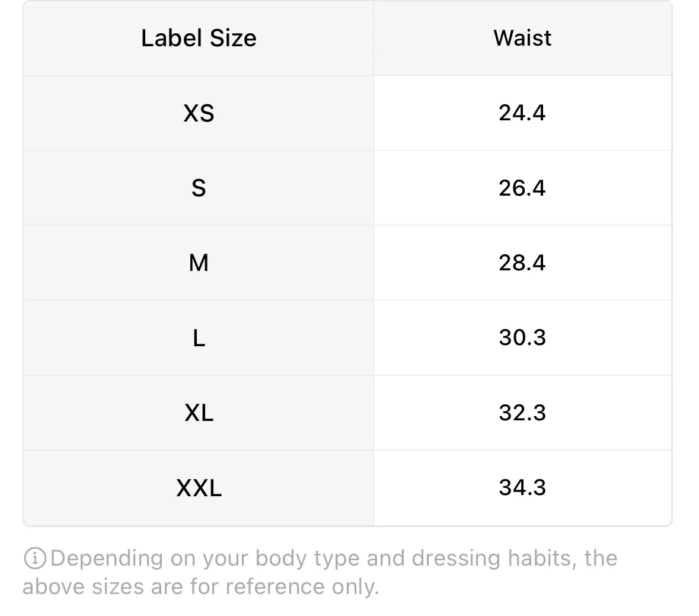The image size is (699, 616).
Task: Choose the XXL size row label
Action: tap(199, 488)
